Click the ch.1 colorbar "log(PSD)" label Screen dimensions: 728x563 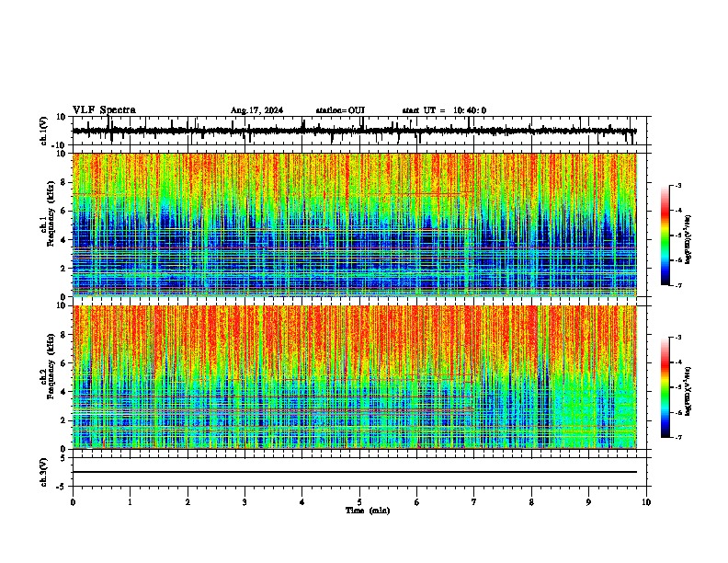pos(688,240)
